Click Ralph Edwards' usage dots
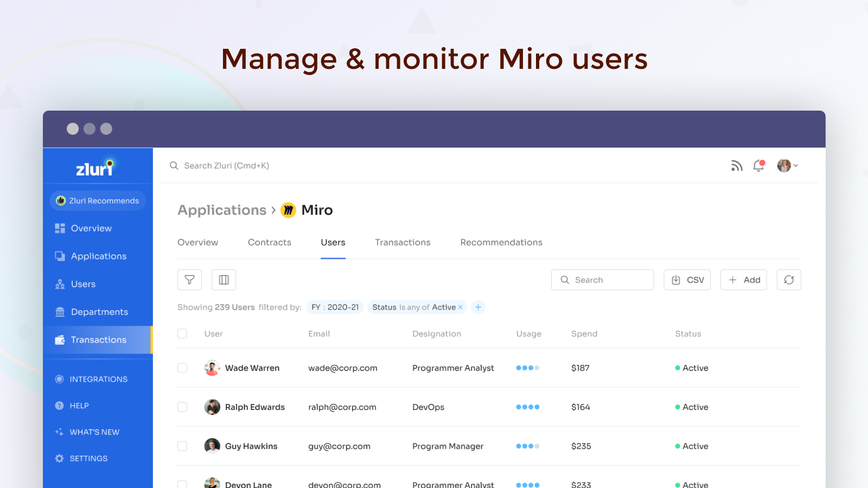This screenshot has width=868, height=488. pyautogui.click(x=528, y=407)
